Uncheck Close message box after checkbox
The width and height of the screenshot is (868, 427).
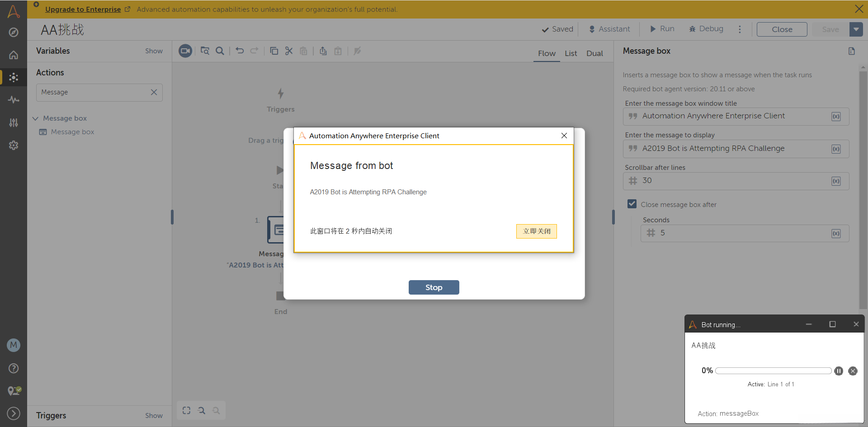point(632,204)
